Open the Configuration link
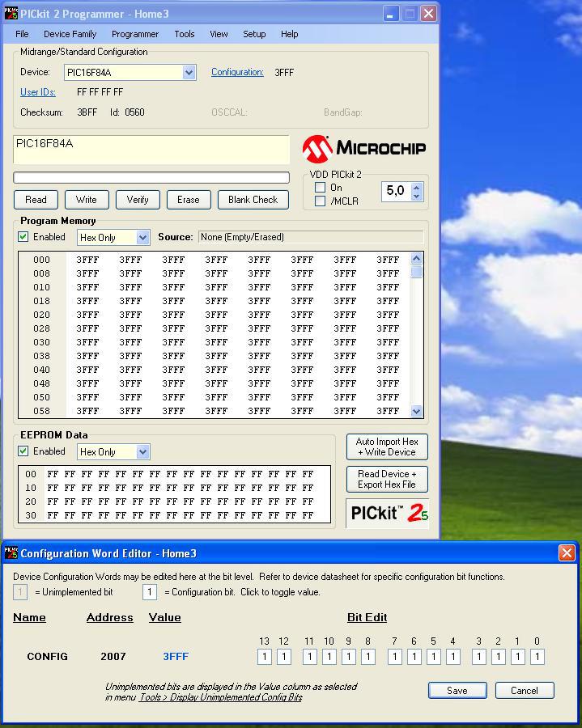The width and height of the screenshot is (582, 728). click(237, 72)
